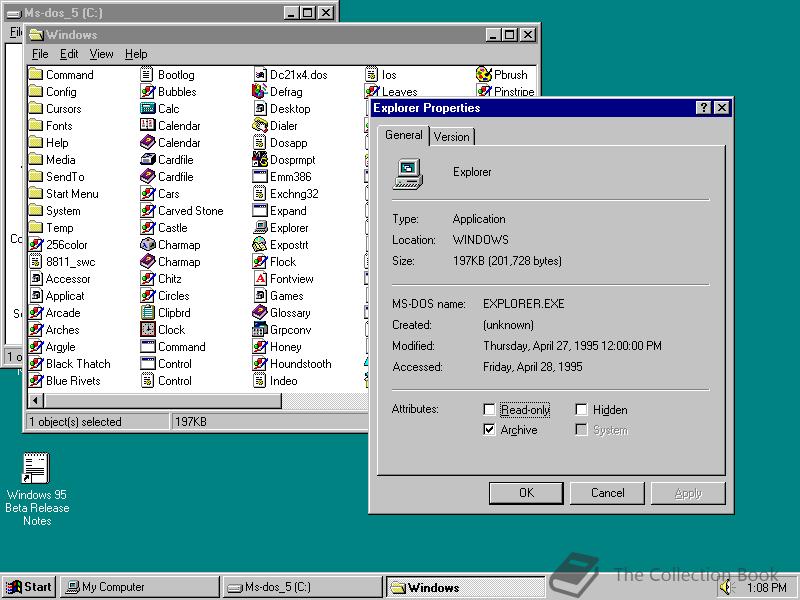Toggle the Archive attribute checkbox

click(489, 430)
